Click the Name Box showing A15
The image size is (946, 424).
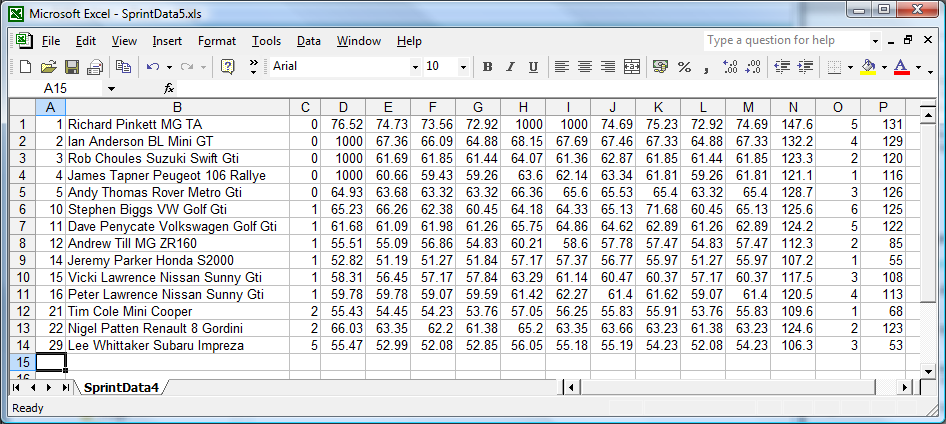(x=57, y=89)
